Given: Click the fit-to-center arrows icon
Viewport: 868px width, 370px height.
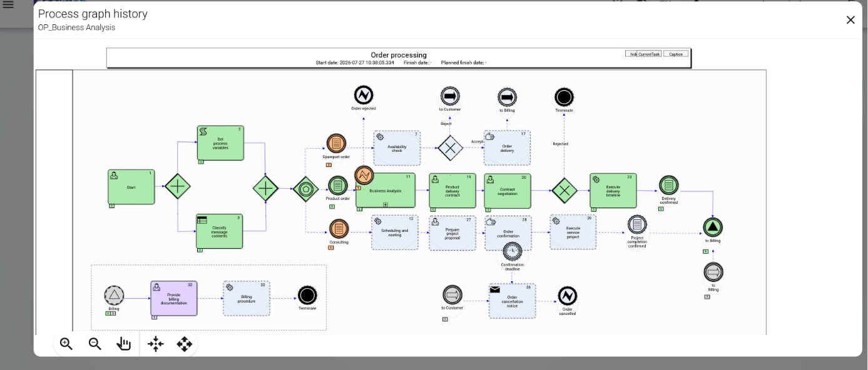Looking at the screenshot, I should [x=156, y=344].
